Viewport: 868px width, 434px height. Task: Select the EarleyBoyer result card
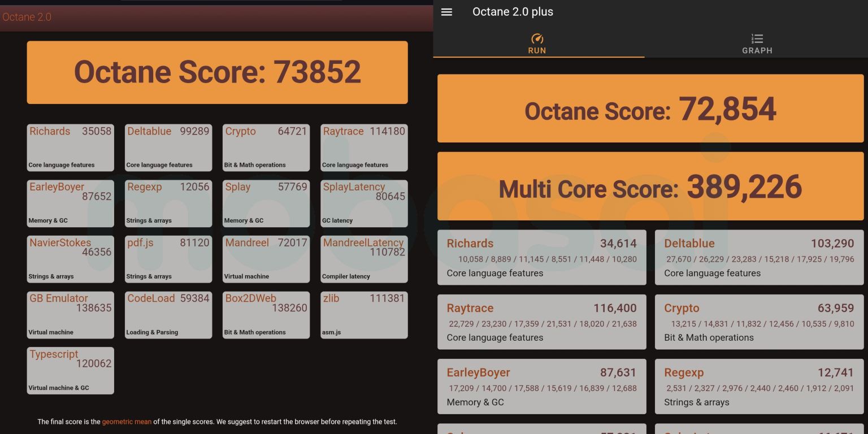tap(541, 387)
